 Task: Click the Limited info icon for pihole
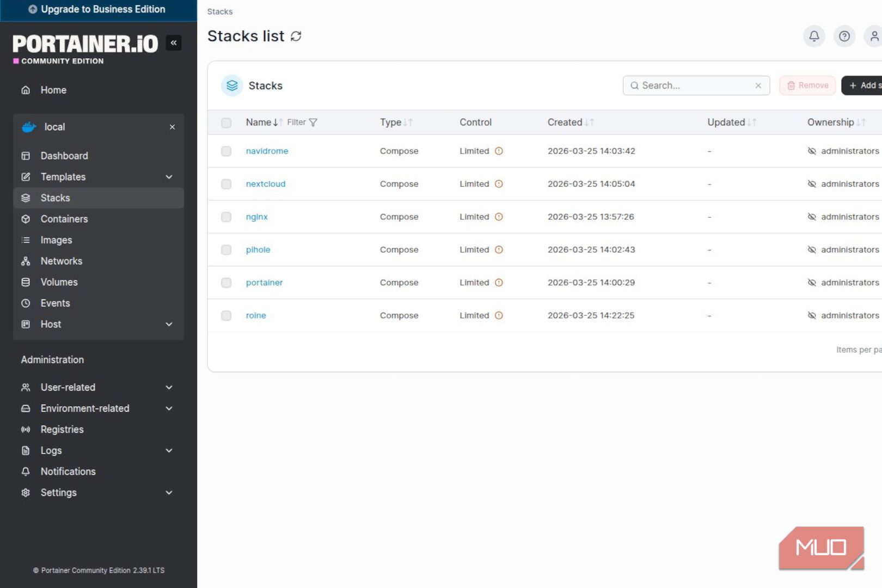[499, 250]
